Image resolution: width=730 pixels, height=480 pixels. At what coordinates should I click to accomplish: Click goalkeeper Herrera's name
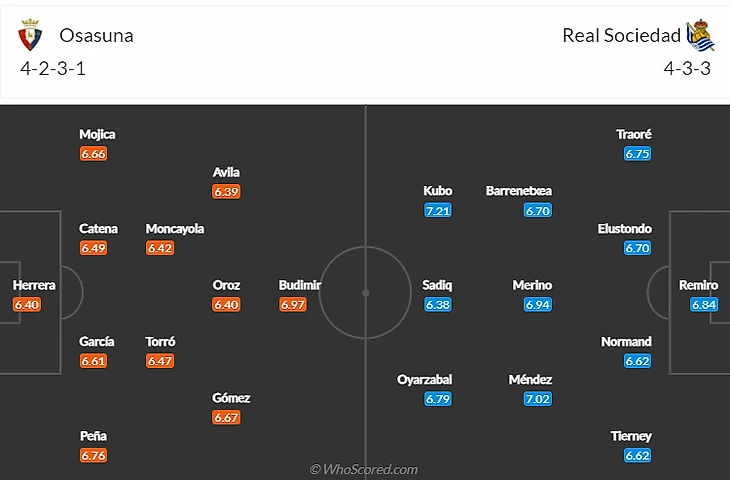(x=34, y=285)
